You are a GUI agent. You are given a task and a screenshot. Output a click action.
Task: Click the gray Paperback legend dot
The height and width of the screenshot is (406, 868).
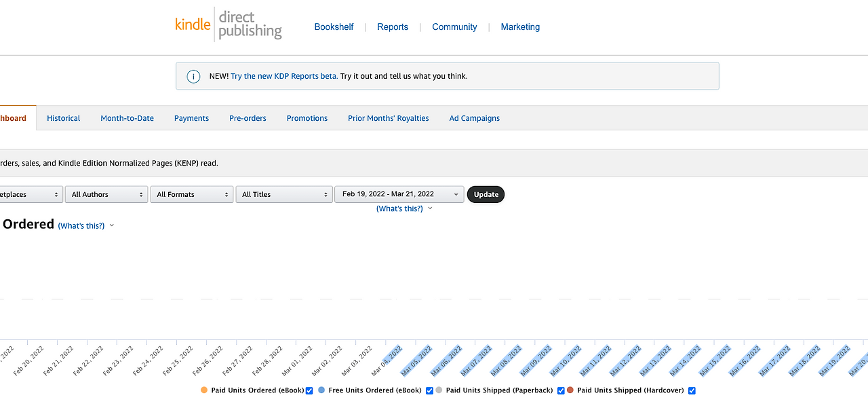click(439, 390)
